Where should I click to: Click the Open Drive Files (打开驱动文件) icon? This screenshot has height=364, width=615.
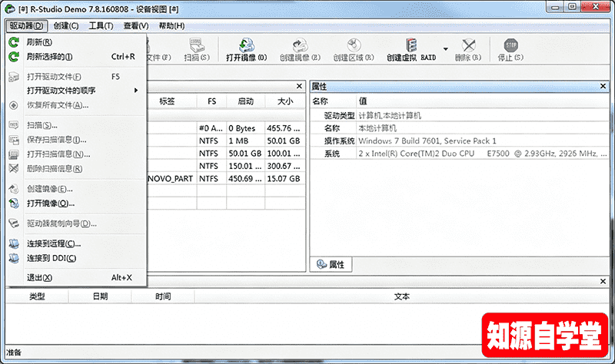(x=14, y=77)
